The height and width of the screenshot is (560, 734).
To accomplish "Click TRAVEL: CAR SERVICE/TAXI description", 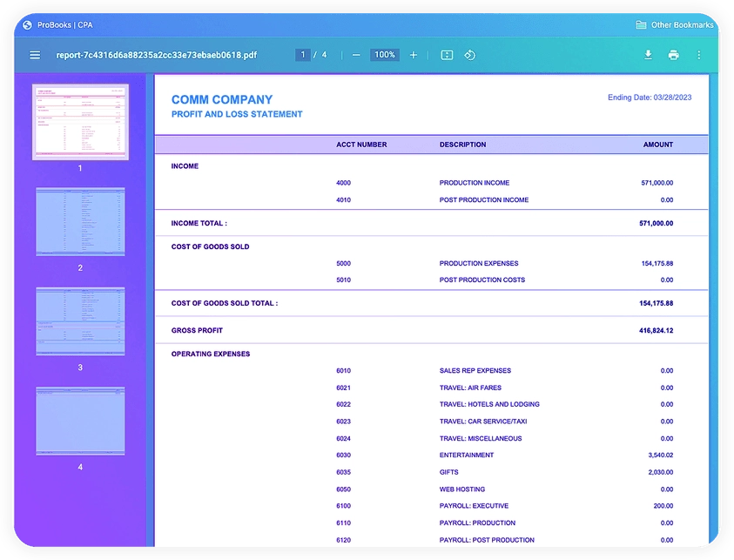I will pos(482,422).
